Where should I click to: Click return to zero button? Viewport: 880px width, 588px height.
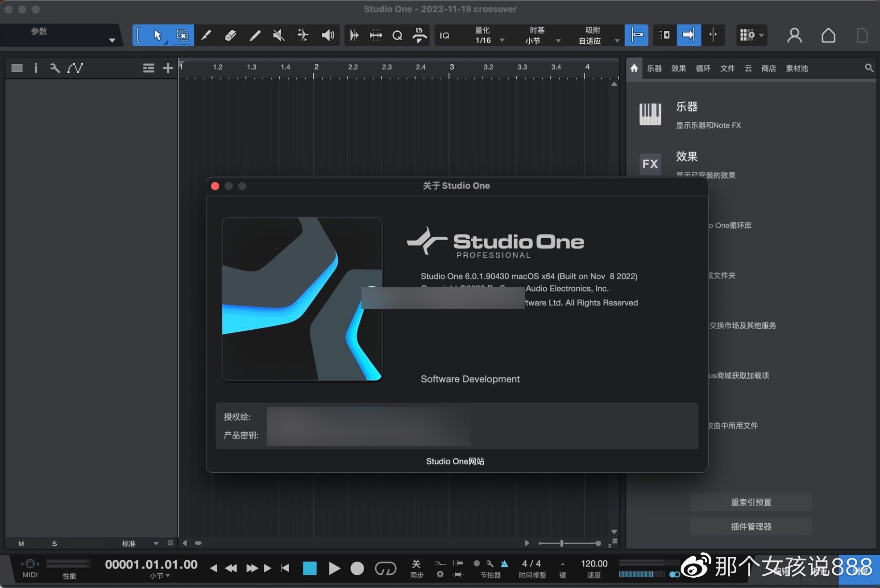pyautogui.click(x=285, y=568)
